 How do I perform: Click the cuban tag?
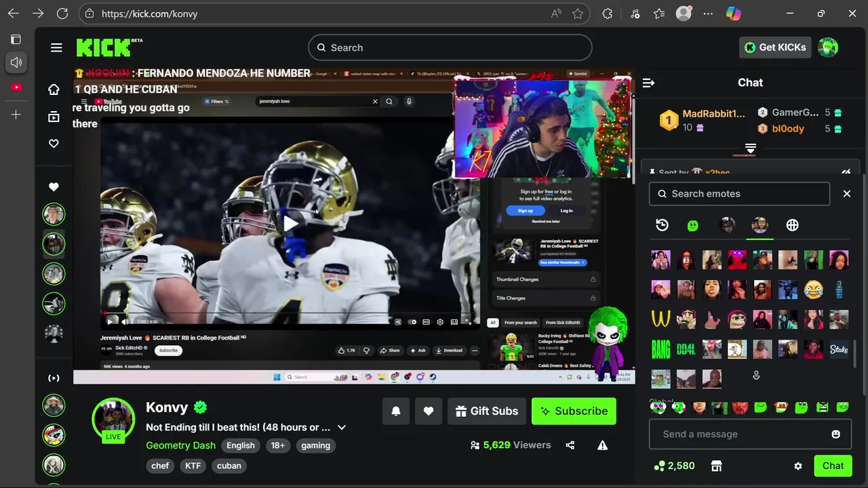click(229, 466)
